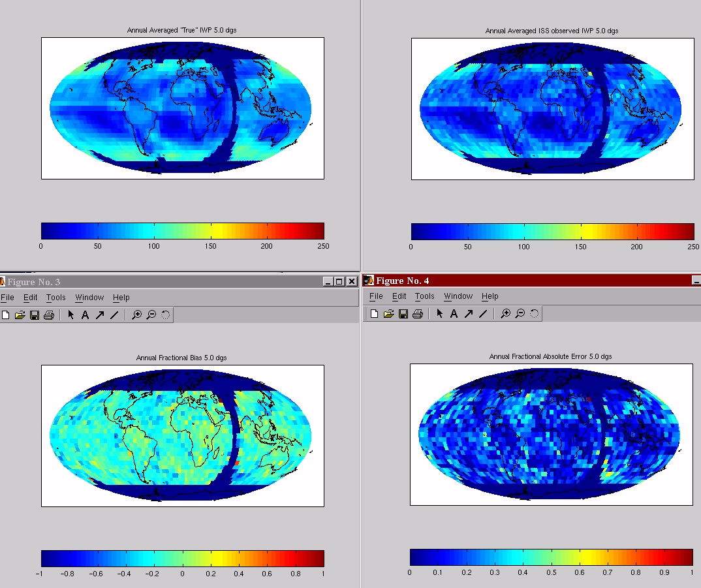Select Edit Plot arrow in Figure No. 4
701x588 pixels.
(x=439, y=313)
